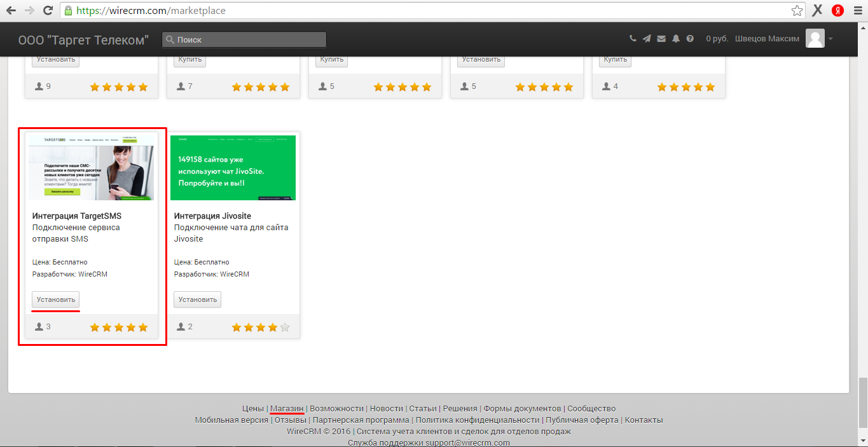Screen dimensions: 868x447
Task: Click the address bar URL
Action: (x=151, y=11)
